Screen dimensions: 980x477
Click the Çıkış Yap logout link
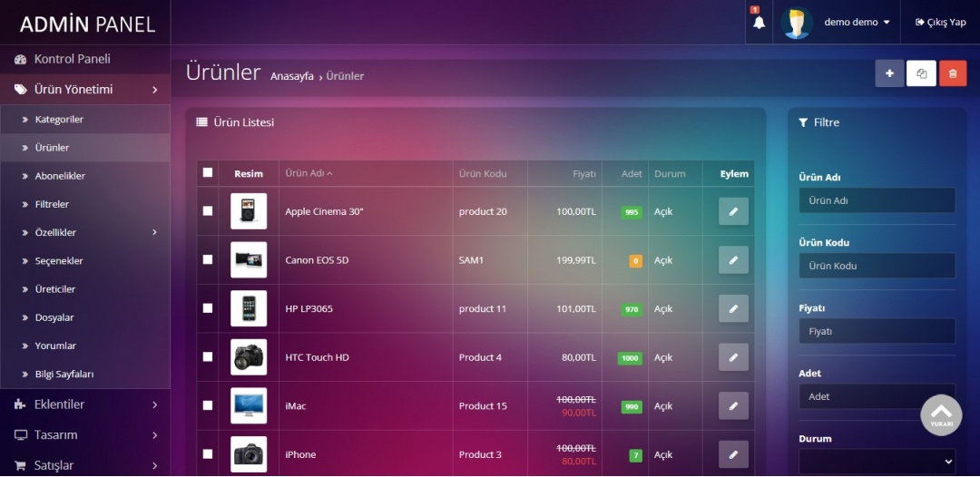coord(940,22)
